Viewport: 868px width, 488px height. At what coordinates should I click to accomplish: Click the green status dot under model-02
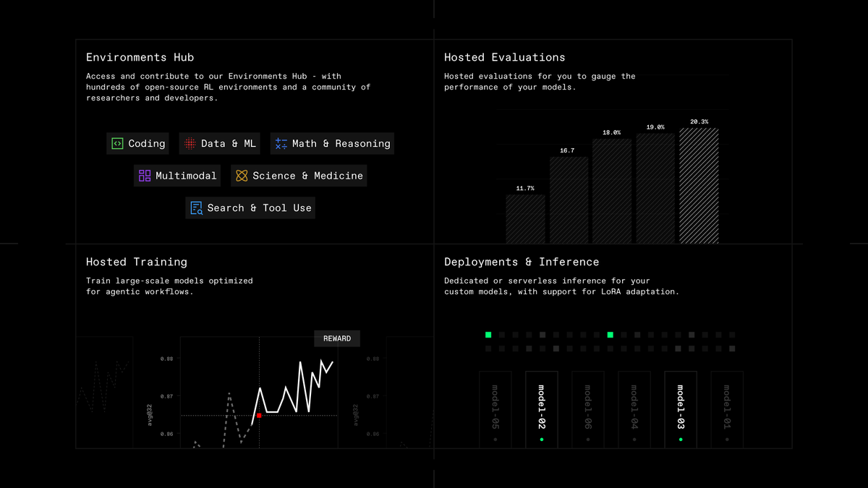(x=542, y=439)
